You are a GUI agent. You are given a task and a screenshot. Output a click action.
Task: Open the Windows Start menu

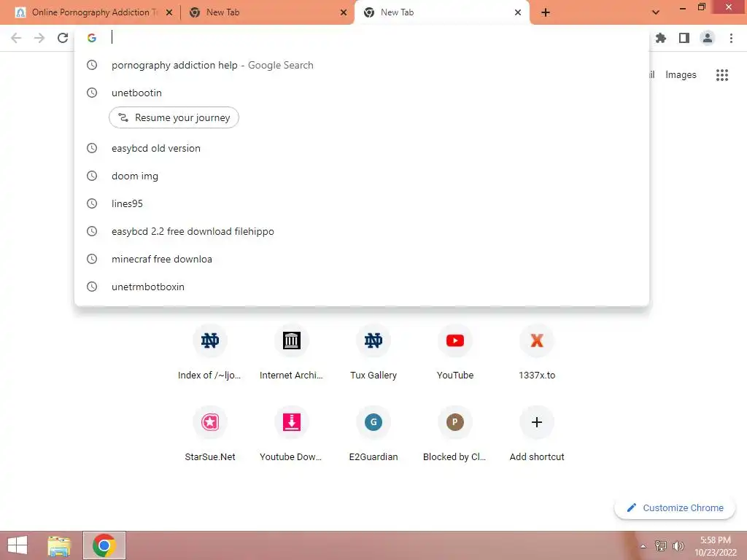coord(18,545)
